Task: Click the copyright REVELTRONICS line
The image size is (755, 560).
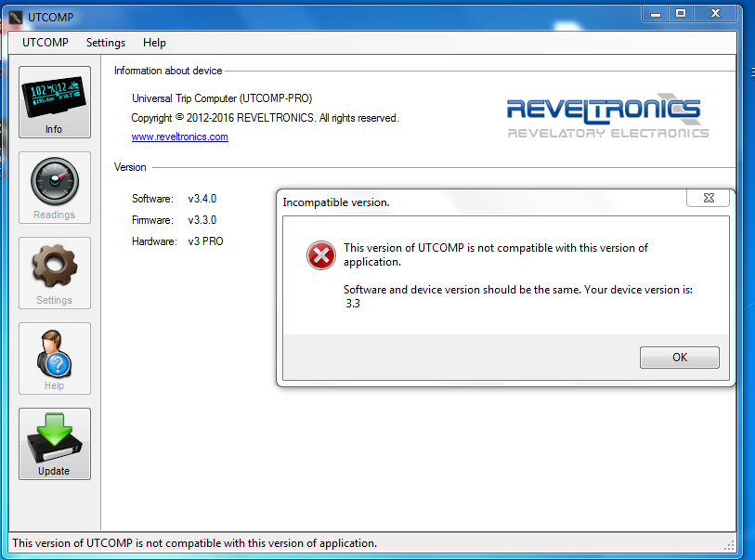Action: 265,118
